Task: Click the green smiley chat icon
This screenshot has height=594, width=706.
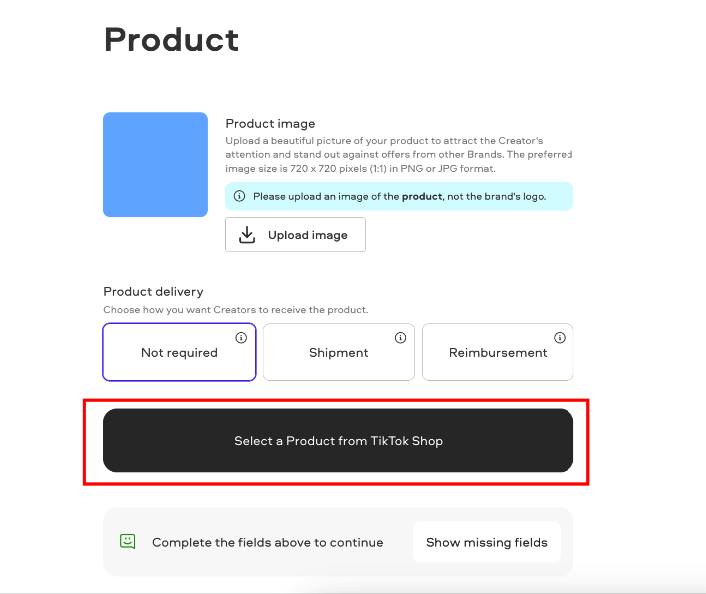Action: click(x=127, y=541)
